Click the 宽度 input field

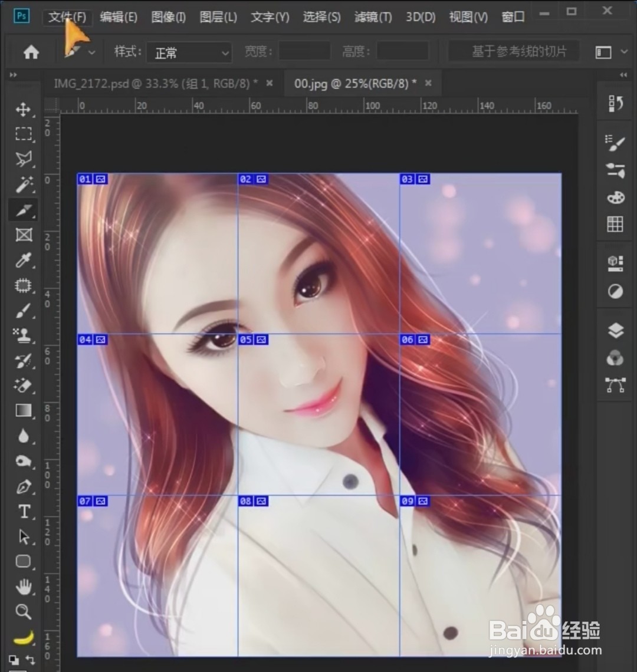click(304, 52)
